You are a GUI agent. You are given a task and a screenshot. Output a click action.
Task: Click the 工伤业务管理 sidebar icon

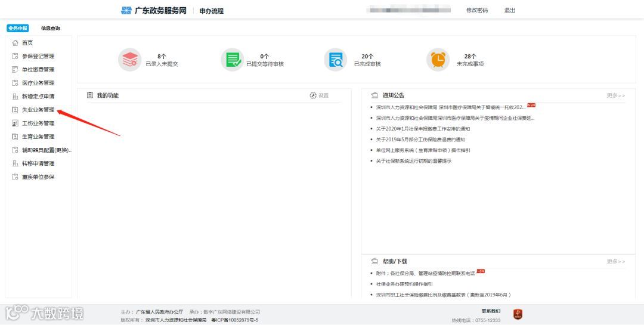coord(15,123)
